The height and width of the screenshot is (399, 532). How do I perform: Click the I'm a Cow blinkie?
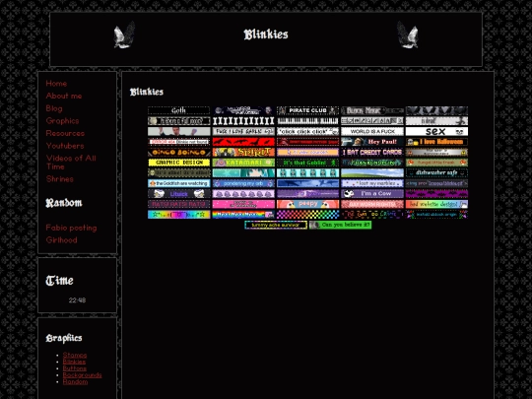[372, 194]
